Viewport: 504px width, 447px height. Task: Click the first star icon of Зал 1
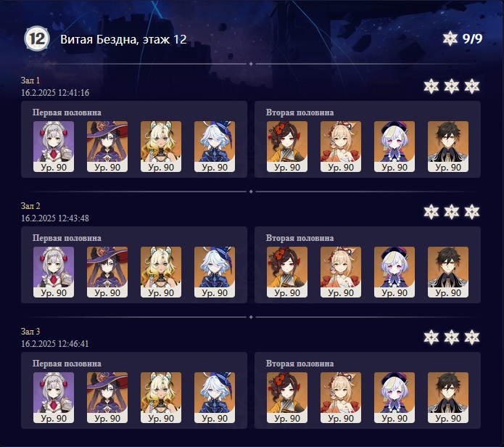click(x=431, y=86)
